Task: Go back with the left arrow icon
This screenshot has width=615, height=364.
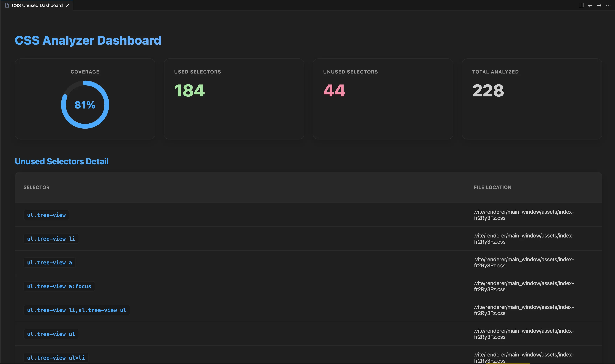Action: [590, 5]
